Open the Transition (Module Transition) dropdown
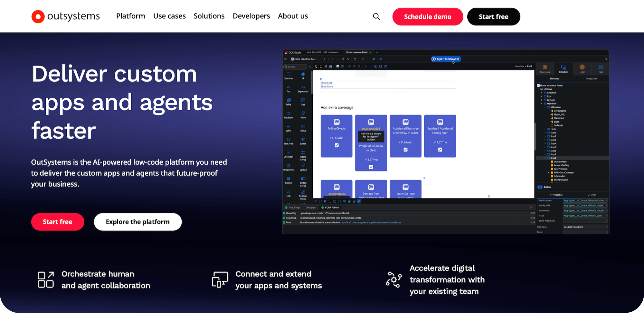Screen dimensions: 644x313 (585, 227)
